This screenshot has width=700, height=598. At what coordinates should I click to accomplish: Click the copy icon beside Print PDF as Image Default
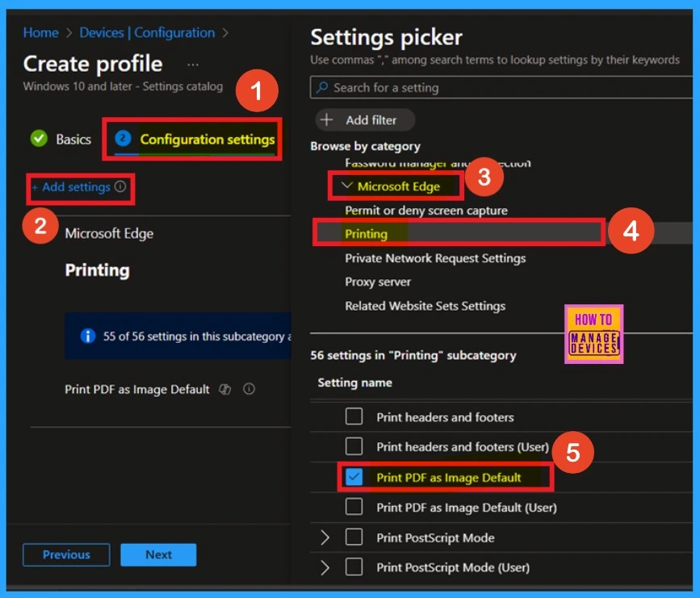click(x=225, y=390)
